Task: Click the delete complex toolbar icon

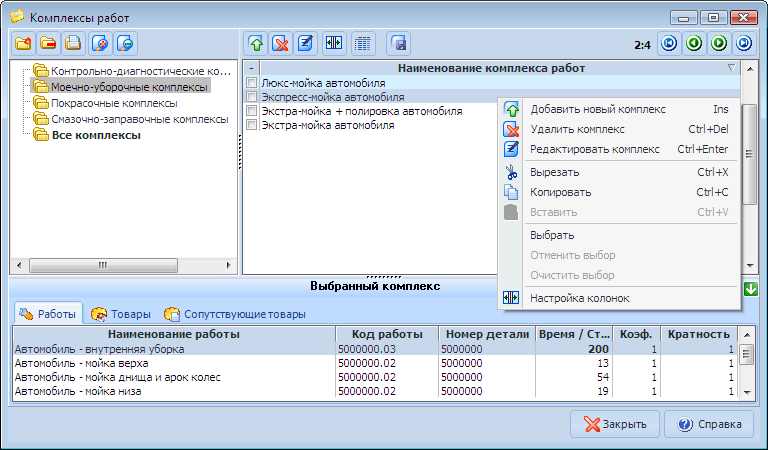Action: coord(281,43)
